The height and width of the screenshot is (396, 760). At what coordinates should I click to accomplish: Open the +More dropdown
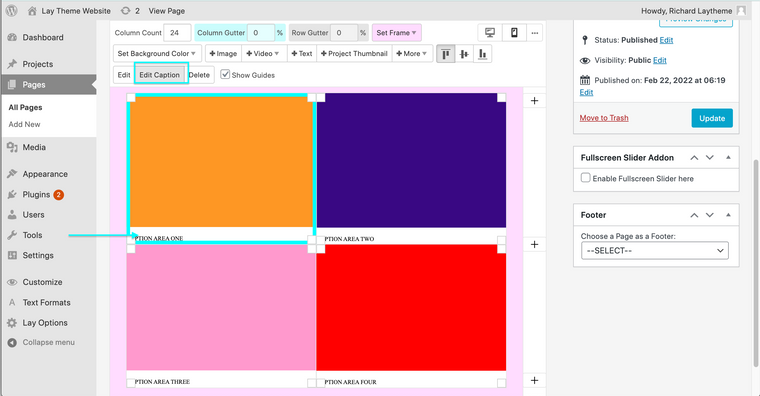click(412, 54)
